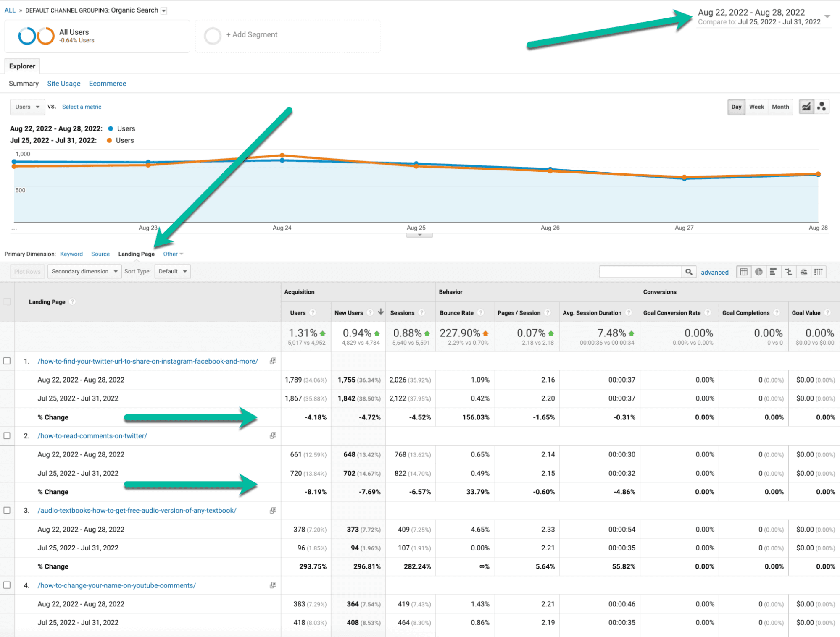Check the box for how-to-read-comments-on-twitter row
The width and height of the screenshot is (840, 637).
[7, 435]
